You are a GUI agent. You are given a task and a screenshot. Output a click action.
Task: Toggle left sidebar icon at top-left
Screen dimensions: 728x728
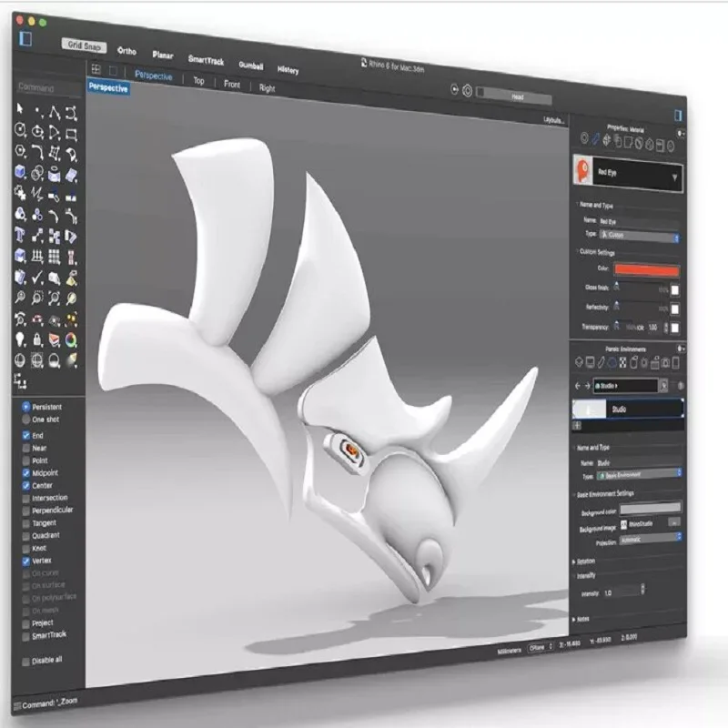point(25,39)
